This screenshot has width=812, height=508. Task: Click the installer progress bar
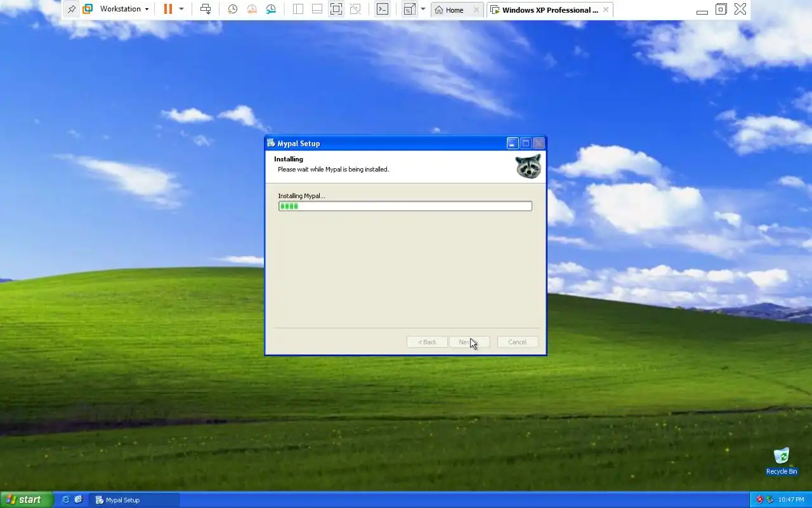(x=405, y=206)
